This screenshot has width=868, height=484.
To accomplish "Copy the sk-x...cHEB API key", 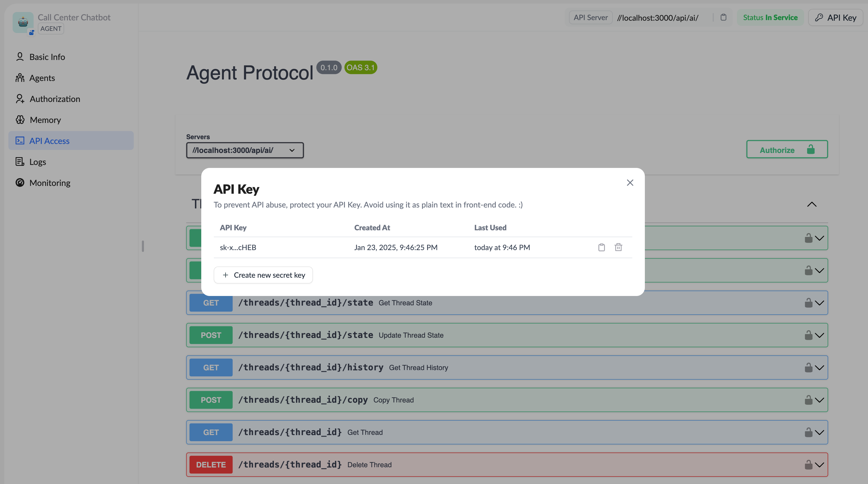I will (x=601, y=248).
